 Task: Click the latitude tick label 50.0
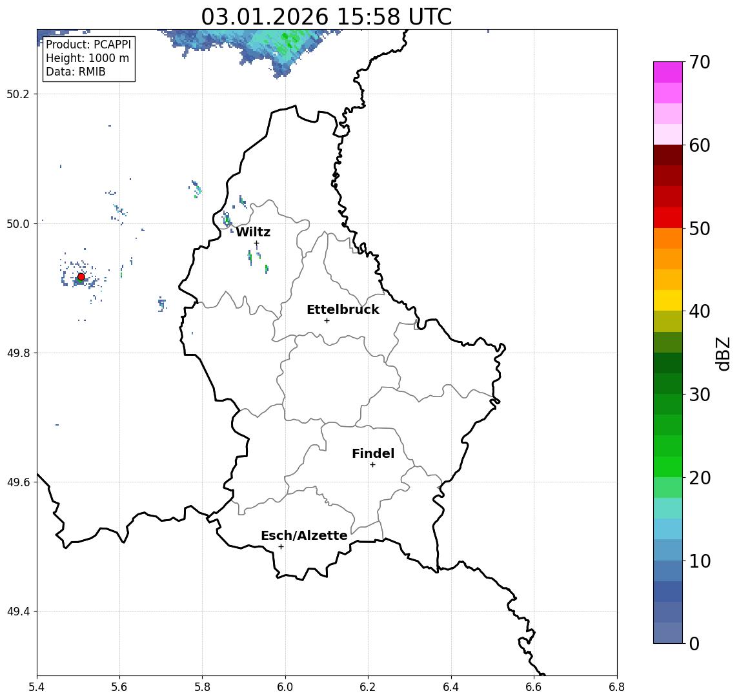point(18,223)
